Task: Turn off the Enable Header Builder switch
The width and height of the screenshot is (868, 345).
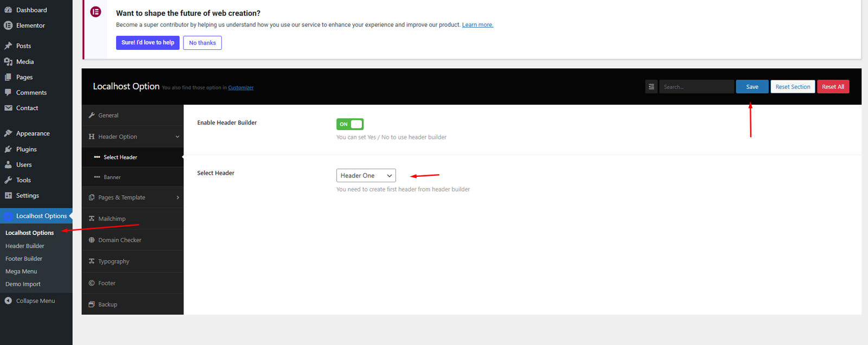Action: click(350, 124)
